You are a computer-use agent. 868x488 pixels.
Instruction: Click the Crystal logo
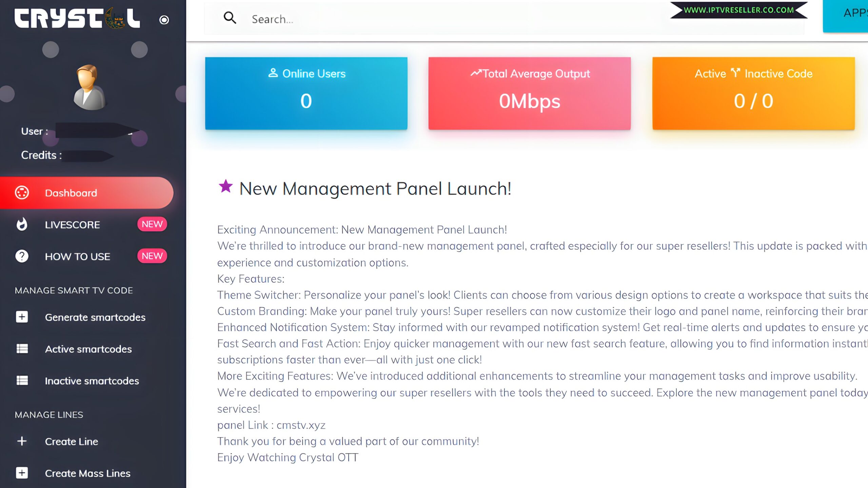click(77, 18)
